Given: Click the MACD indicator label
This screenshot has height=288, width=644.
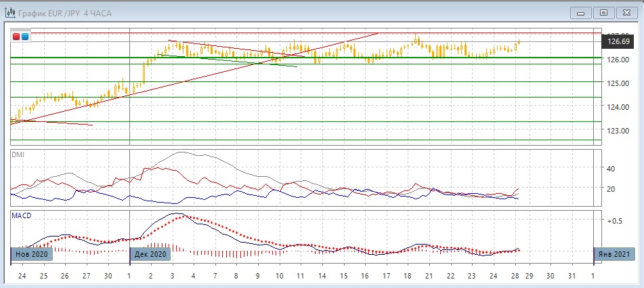Looking at the screenshot, I should tap(20, 215).
